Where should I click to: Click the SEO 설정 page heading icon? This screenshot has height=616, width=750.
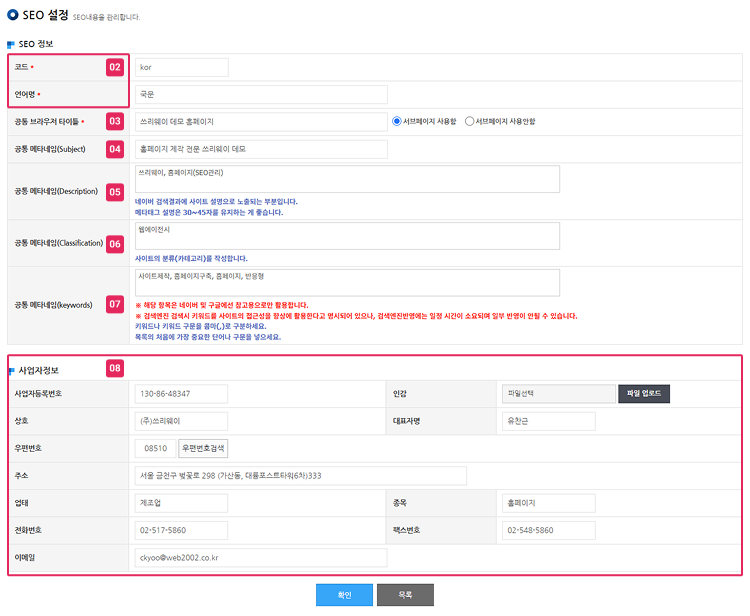tap(13, 15)
